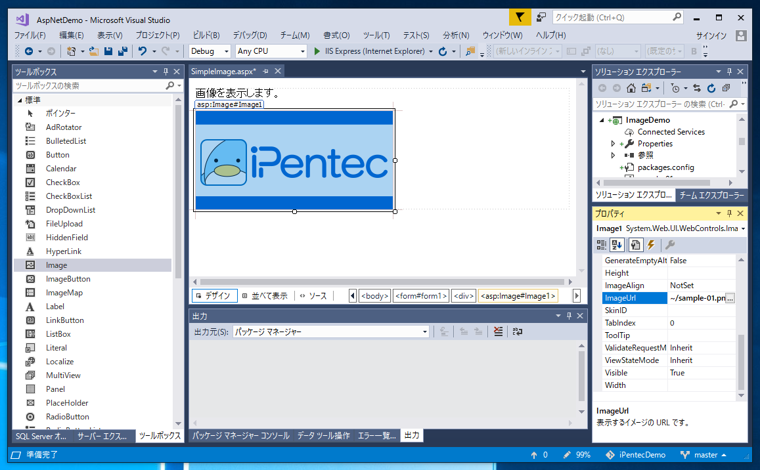Switch to the デザイン design view

tap(214, 296)
